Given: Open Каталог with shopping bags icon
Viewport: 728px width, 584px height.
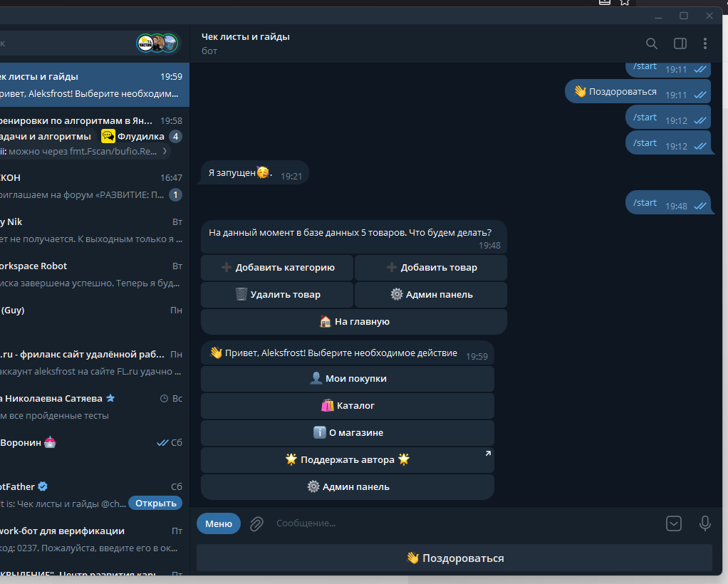Looking at the screenshot, I should (348, 406).
